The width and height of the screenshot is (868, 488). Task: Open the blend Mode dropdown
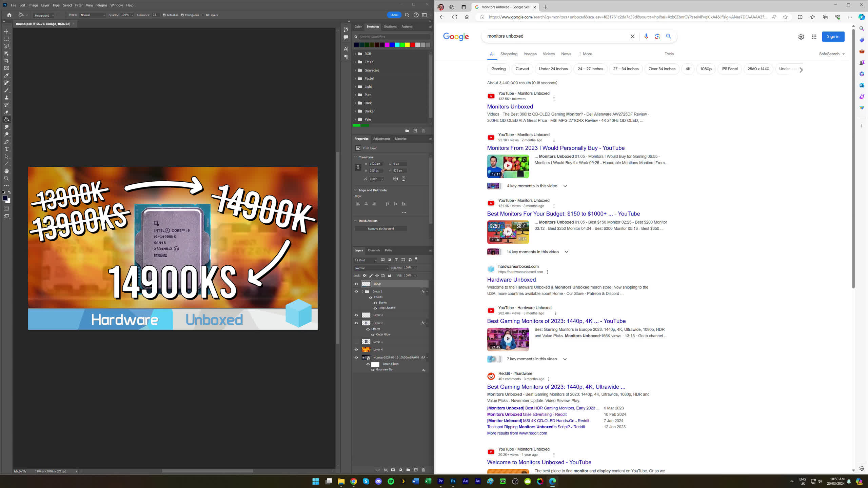pos(93,15)
